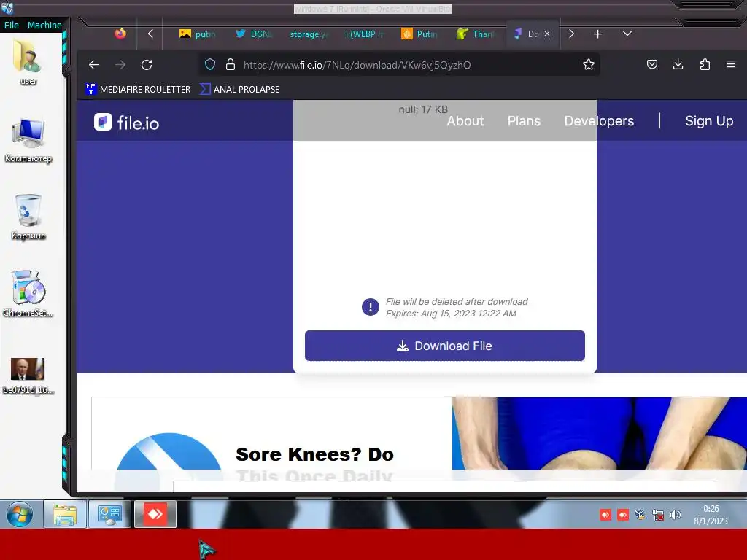This screenshot has width=747, height=560.
Task: Click the file.io logo
Action: (x=126, y=122)
